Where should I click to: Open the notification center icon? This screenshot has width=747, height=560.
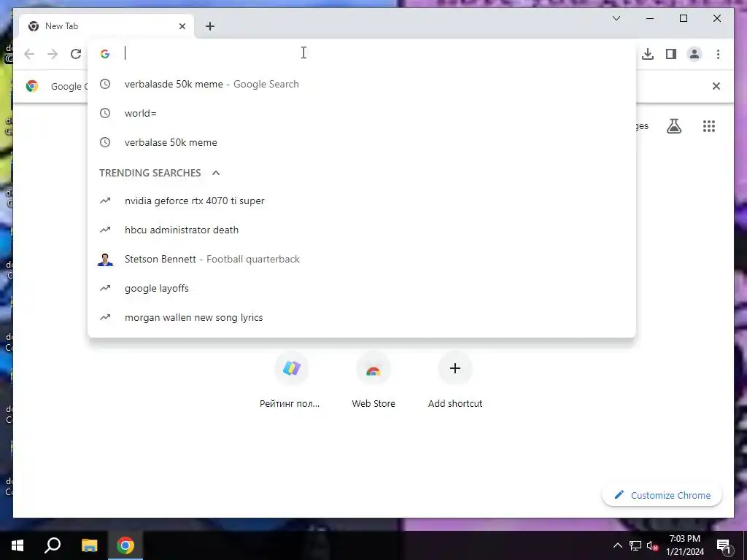click(724, 545)
